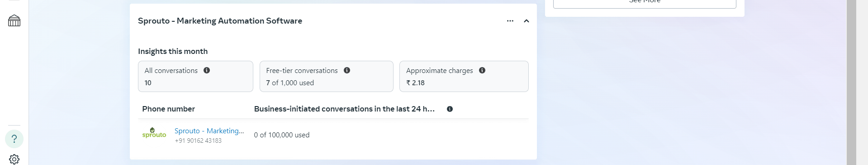Viewport: 868px width, 165px height.
Task: Collapse the Sprouto account card chevron
Action: pos(526,21)
